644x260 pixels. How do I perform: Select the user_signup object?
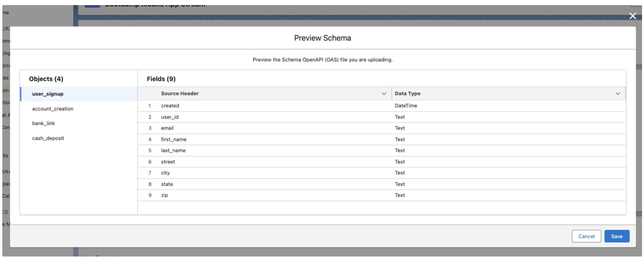tap(48, 94)
